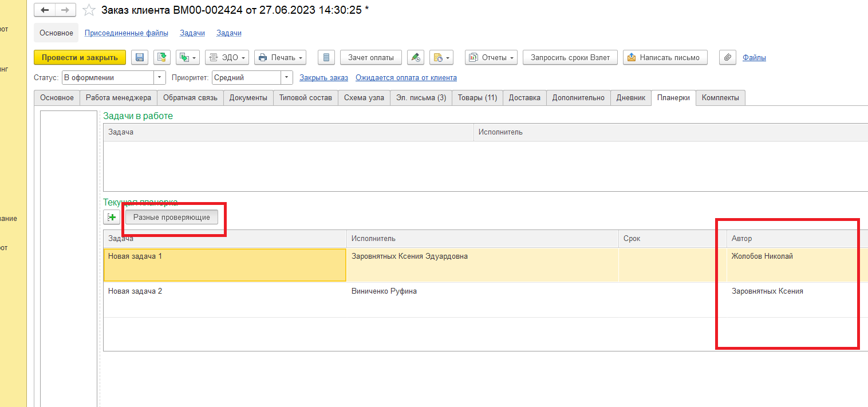Click the list icon left of Зачет оплаты

[x=326, y=57]
